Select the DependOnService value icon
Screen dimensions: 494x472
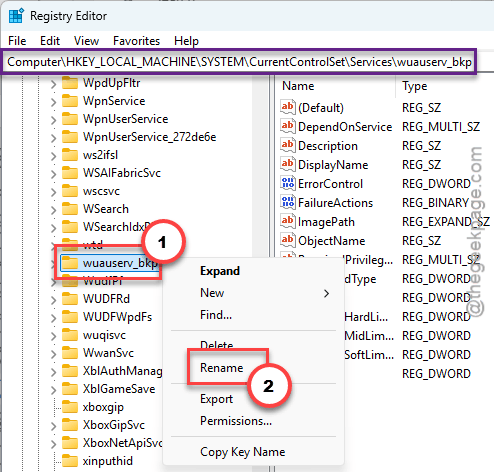[x=288, y=126]
